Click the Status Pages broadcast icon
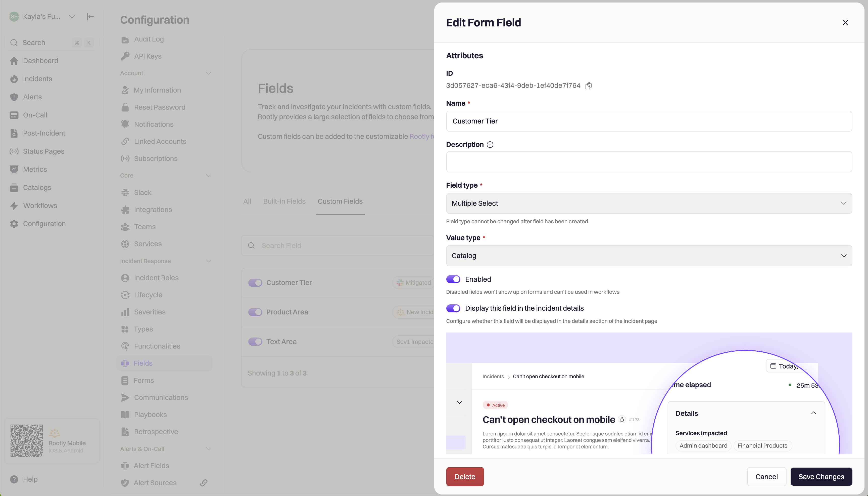 pos(14,151)
